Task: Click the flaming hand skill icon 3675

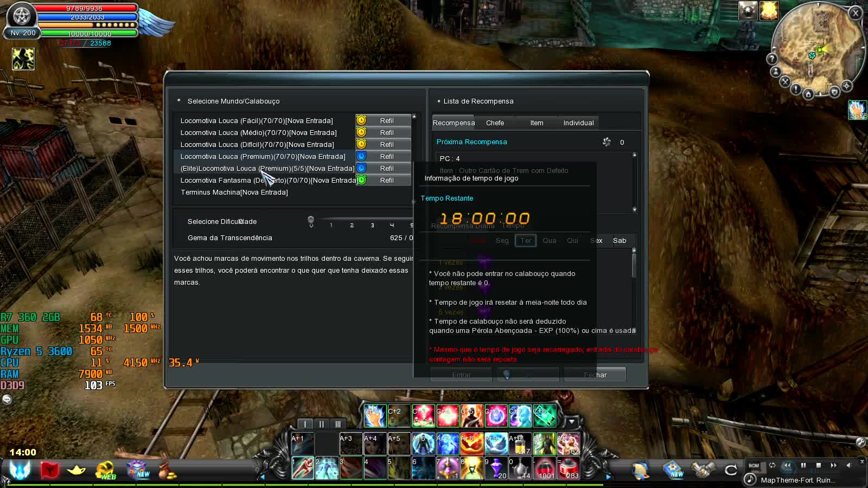Action: (858, 110)
